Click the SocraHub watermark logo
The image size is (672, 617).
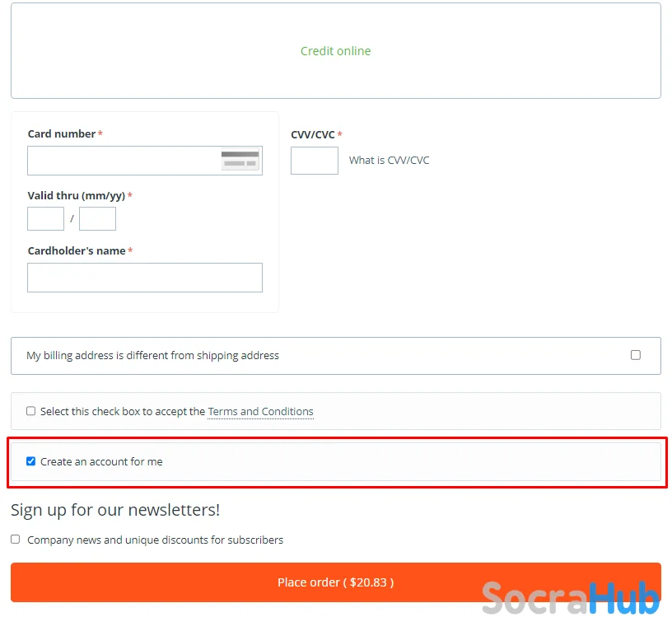coord(571,598)
